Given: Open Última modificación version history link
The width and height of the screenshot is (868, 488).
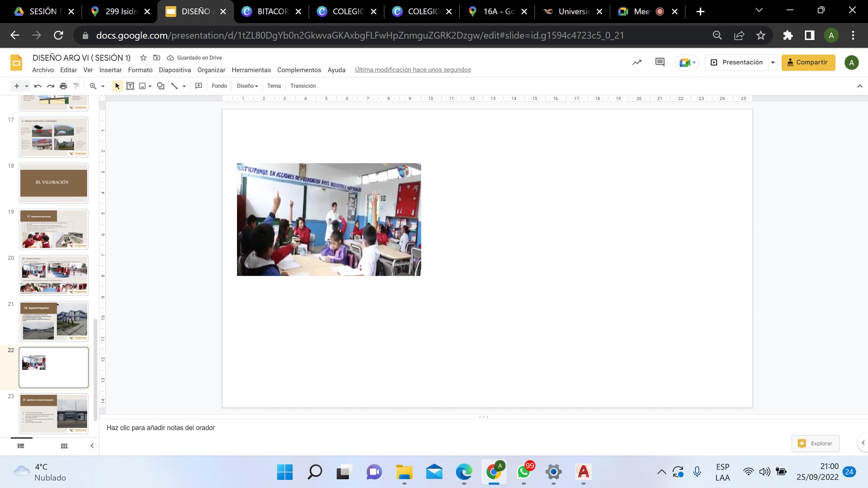Looking at the screenshot, I should (x=413, y=70).
